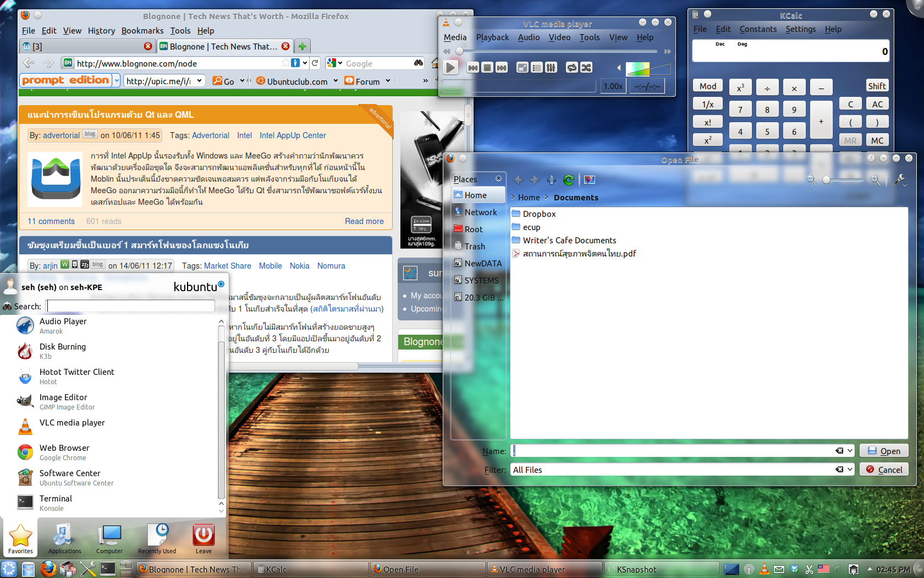Open VLC extended settings equalizer button

[x=551, y=68]
